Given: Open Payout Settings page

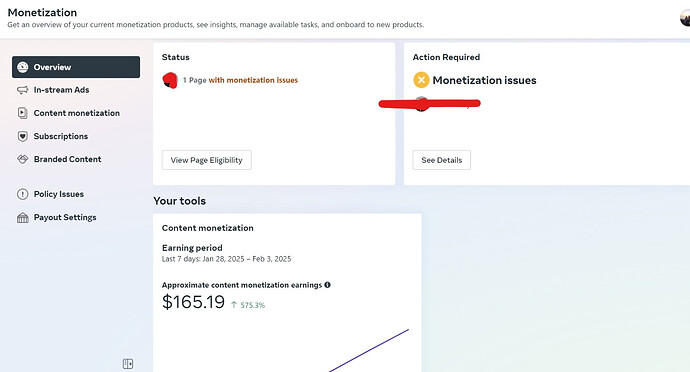Looking at the screenshot, I should click(x=65, y=217).
